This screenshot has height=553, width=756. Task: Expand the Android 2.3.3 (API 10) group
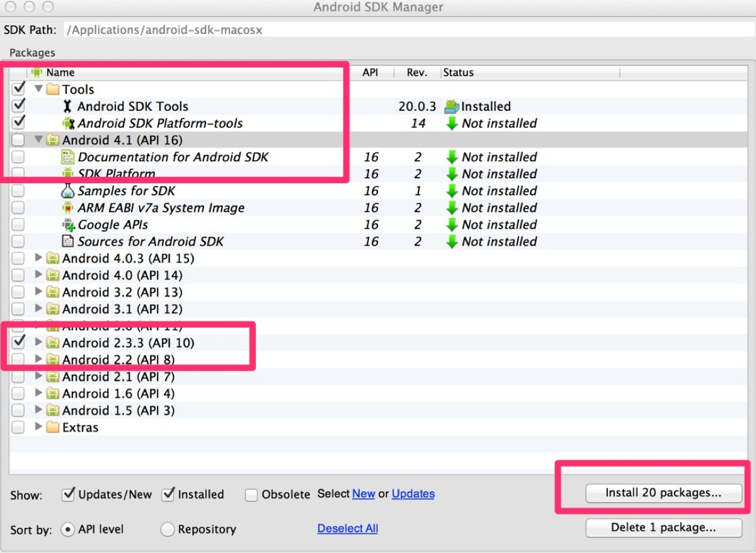pos(39,343)
